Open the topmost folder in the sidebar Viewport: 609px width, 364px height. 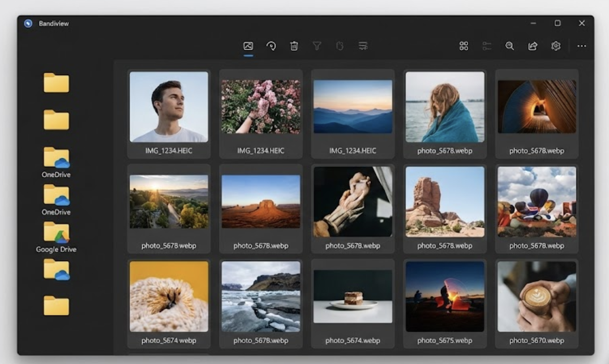click(56, 83)
